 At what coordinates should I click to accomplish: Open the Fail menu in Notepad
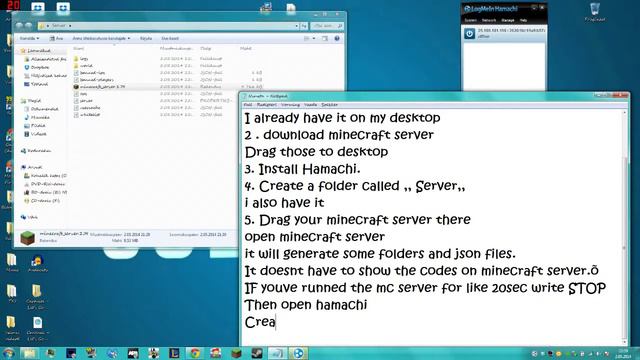tap(248, 105)
